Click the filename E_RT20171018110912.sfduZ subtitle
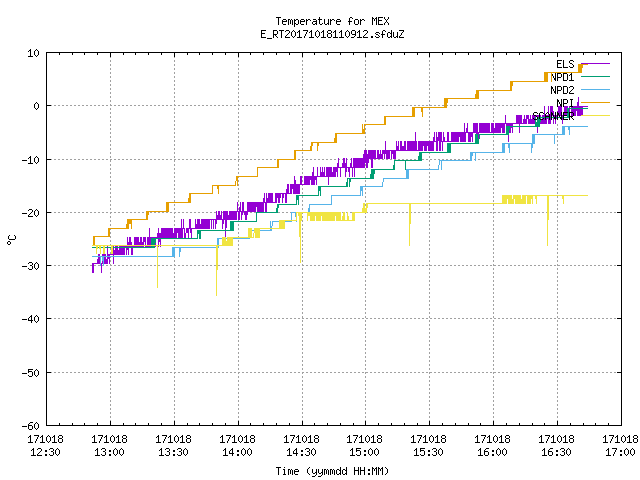Screen dimensions: 640x480 [332, 34]
